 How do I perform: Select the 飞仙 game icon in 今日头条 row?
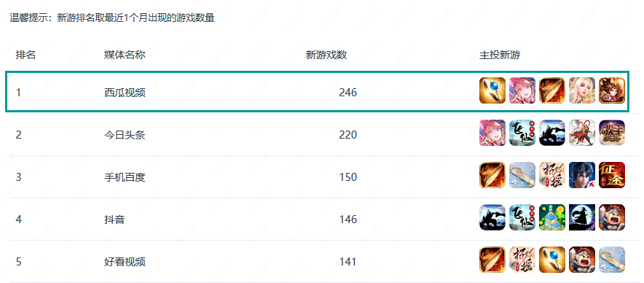click(522, 133)
